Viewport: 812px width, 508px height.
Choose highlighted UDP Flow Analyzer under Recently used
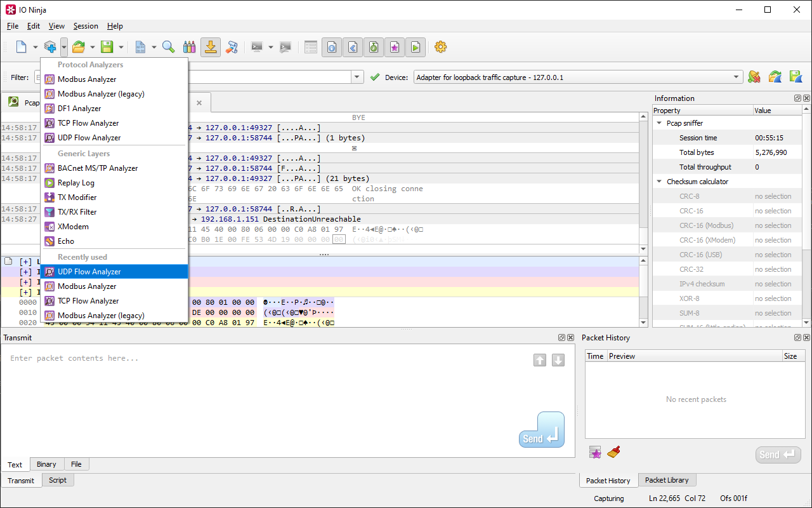click(114, 272)
